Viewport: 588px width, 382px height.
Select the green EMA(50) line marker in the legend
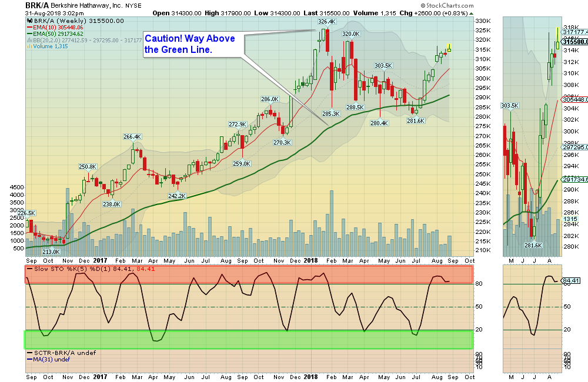click(30, 35)
